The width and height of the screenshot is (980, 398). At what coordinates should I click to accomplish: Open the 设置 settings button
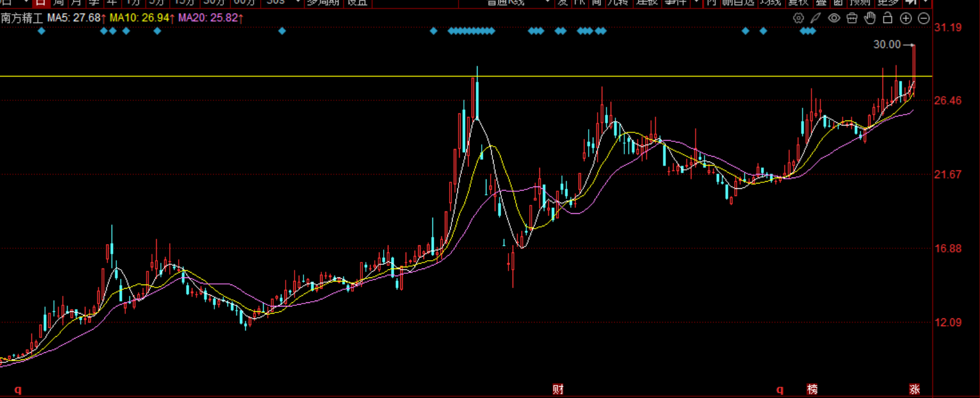[x=358, y=2]
